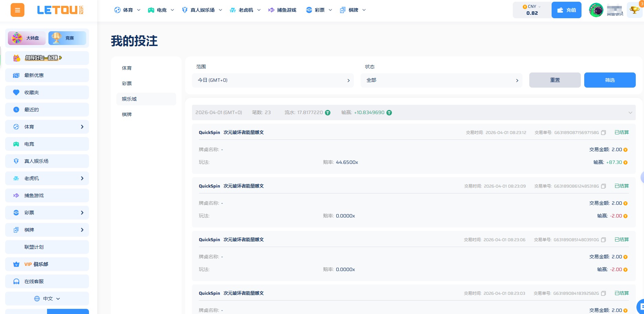644x314 pixels.
Task: Click the 重置 reset button
Action: tap(555, 80)
